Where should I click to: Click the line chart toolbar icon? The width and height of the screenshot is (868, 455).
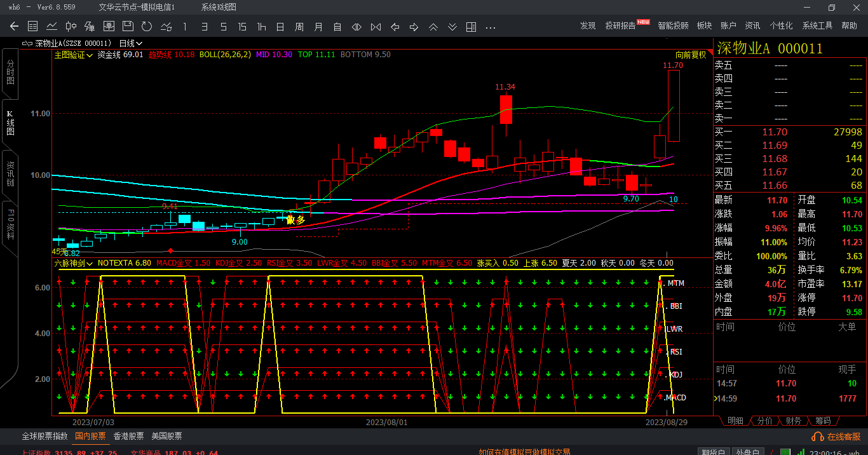point(52,26)
